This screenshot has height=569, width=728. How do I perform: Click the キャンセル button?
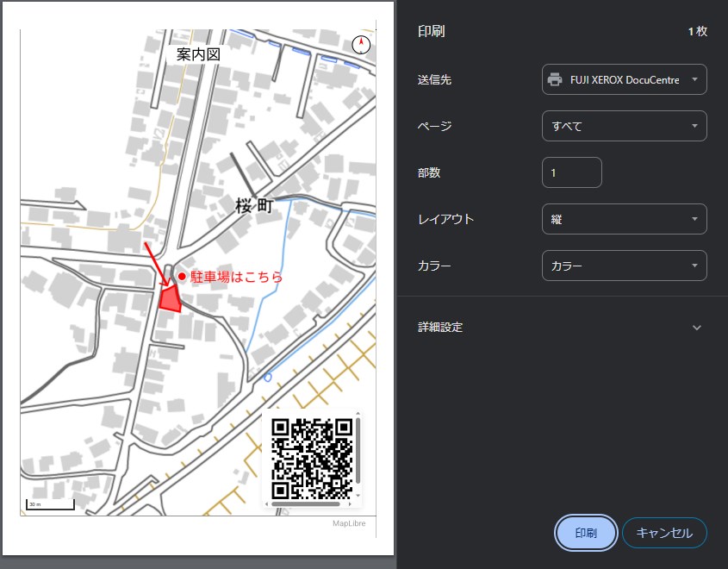663,533
